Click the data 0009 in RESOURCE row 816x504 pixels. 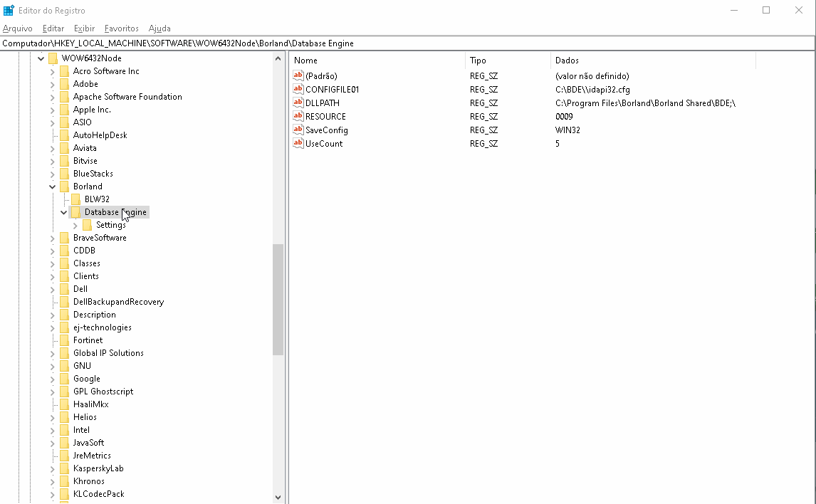(x=564, y=117)
